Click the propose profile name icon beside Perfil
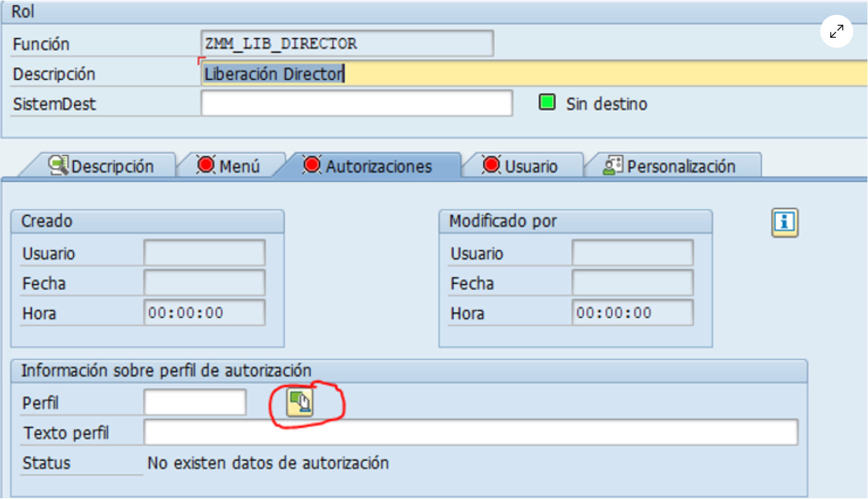The width and height of the screenshot is (868, 500). pyautogui.click(x=300, y=403)
